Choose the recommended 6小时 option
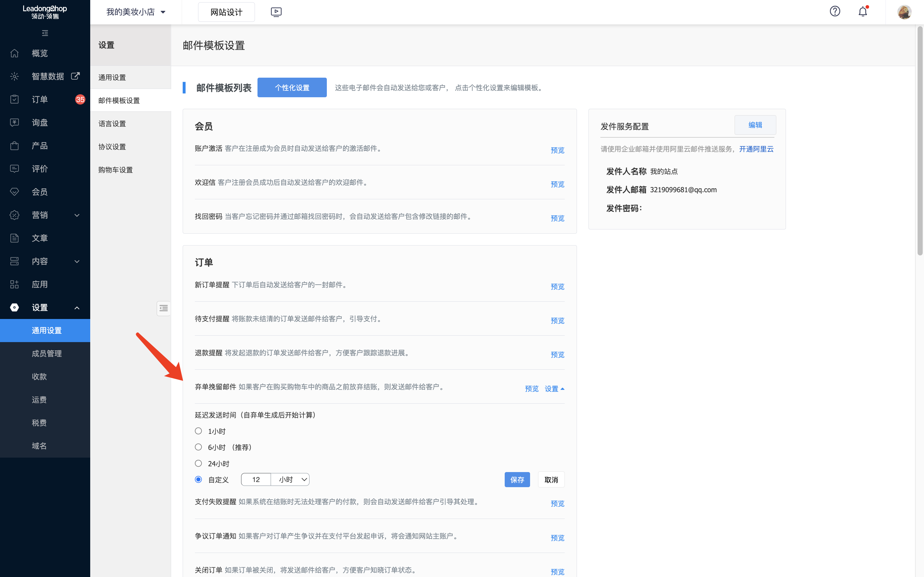 click(198, 447)
